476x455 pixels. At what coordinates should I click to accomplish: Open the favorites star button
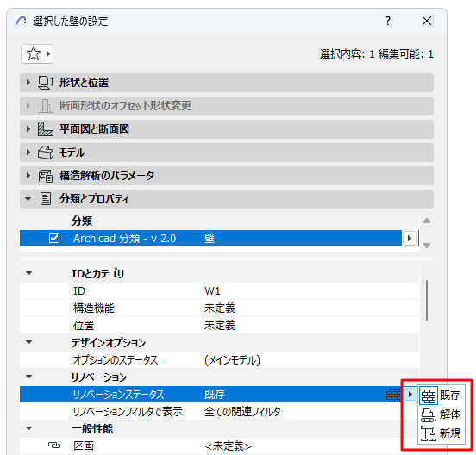tap(37, 54)
